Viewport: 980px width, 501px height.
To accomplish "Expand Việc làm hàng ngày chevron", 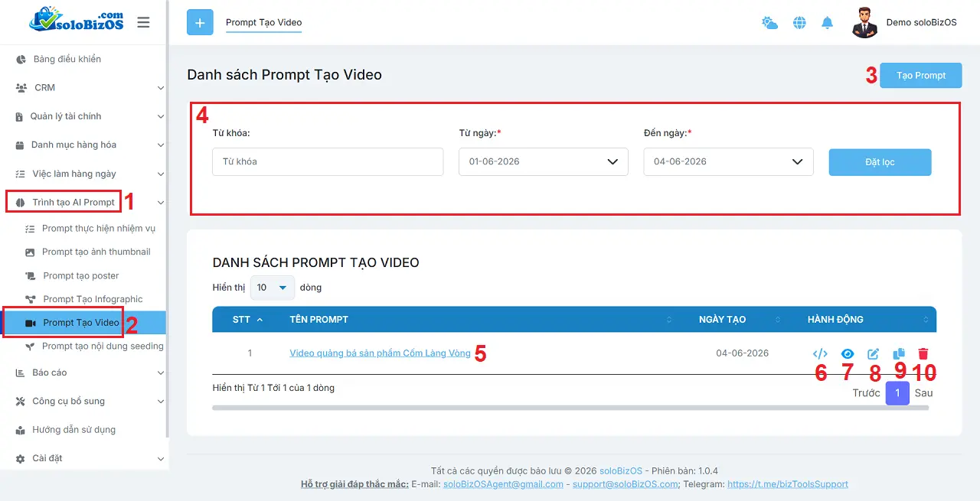I will (x=161, y=174).
